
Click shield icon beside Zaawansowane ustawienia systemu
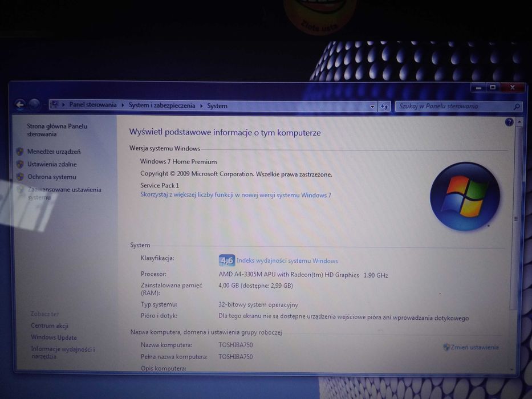click(x=20, y=189)
